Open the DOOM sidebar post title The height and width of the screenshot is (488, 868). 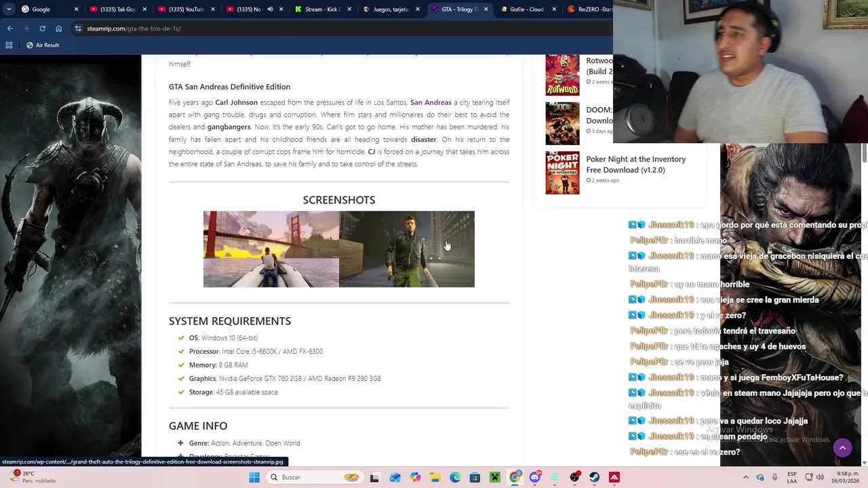coord(599,115)
